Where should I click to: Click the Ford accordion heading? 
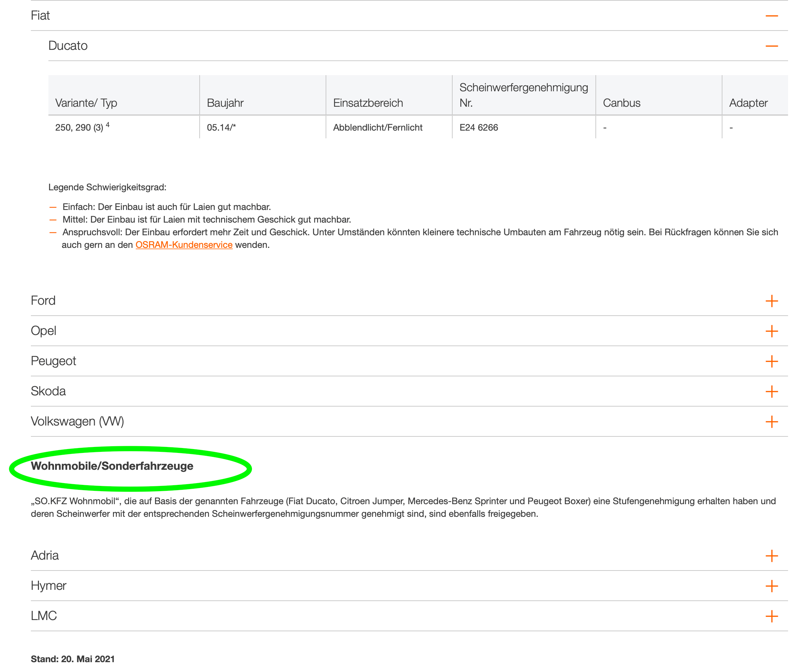(43, 301)
